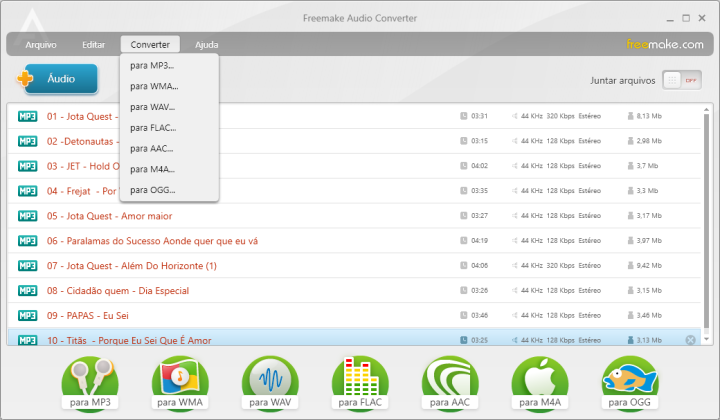Click the 320 Kbps value on track 07 row
The height and width of the screenshot is (420, 720).
coord(560,265)
